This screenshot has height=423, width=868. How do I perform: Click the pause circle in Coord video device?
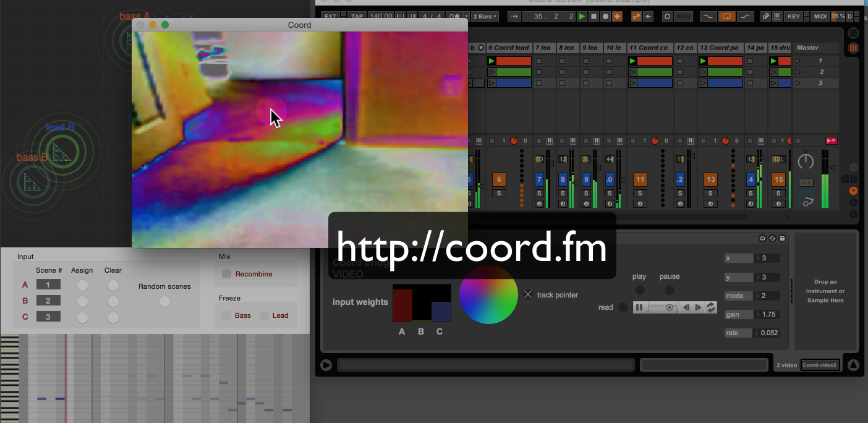point(669,289)
